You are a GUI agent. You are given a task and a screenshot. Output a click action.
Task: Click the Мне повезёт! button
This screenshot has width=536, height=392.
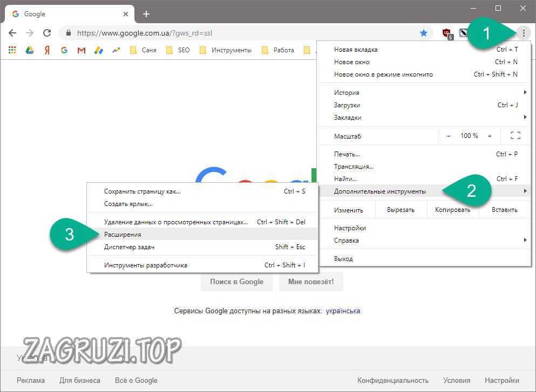311,281
